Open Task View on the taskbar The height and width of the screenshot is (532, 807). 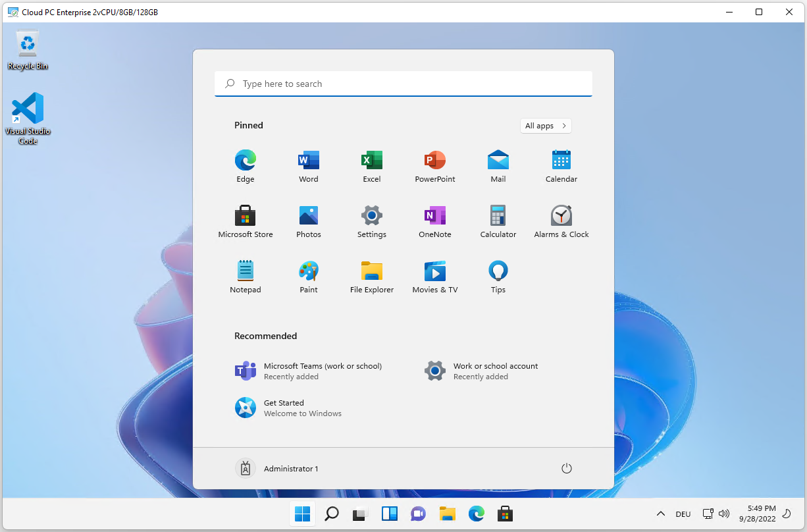pos(359,514)
